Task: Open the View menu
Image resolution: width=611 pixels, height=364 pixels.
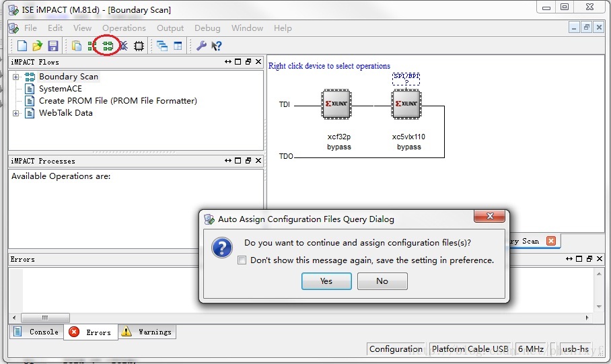Action: (82, 28)
